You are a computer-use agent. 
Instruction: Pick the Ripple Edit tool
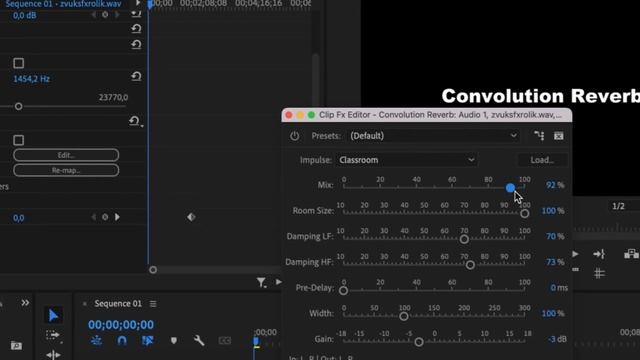pos(53,355)
